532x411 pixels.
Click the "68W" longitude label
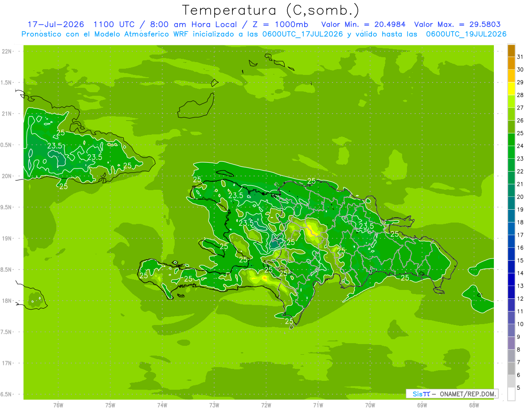[x=474, y=405]
